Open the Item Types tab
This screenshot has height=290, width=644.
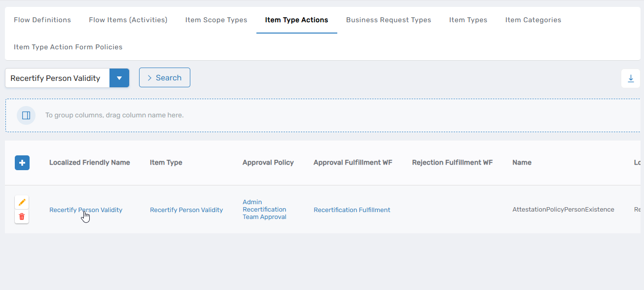click(468, 20)
